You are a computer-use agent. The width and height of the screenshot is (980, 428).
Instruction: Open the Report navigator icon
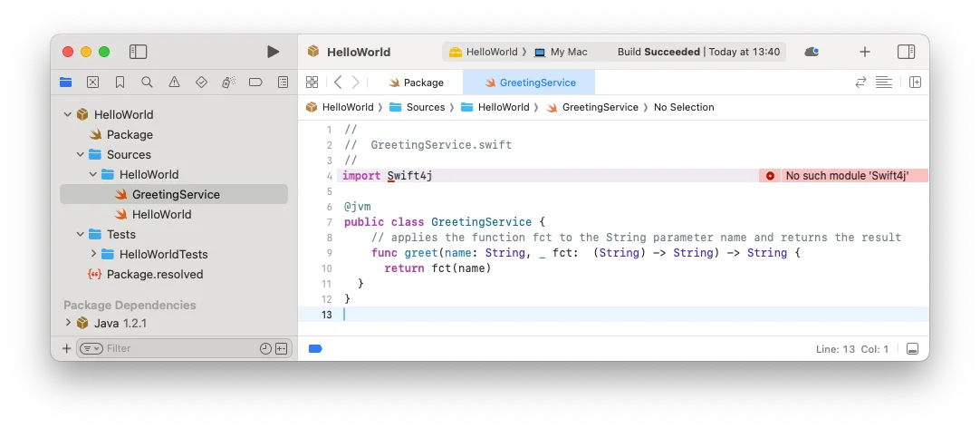click(x=283, y=82)
